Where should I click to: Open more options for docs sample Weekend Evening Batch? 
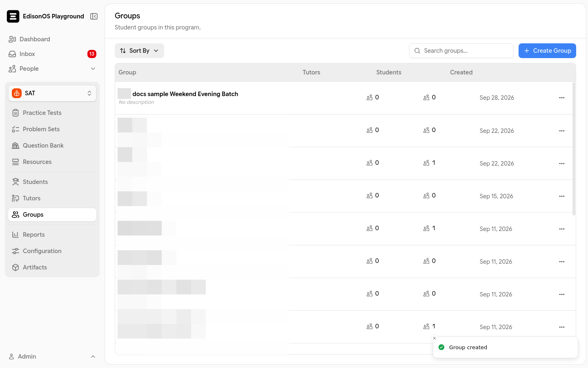[562, 98]
